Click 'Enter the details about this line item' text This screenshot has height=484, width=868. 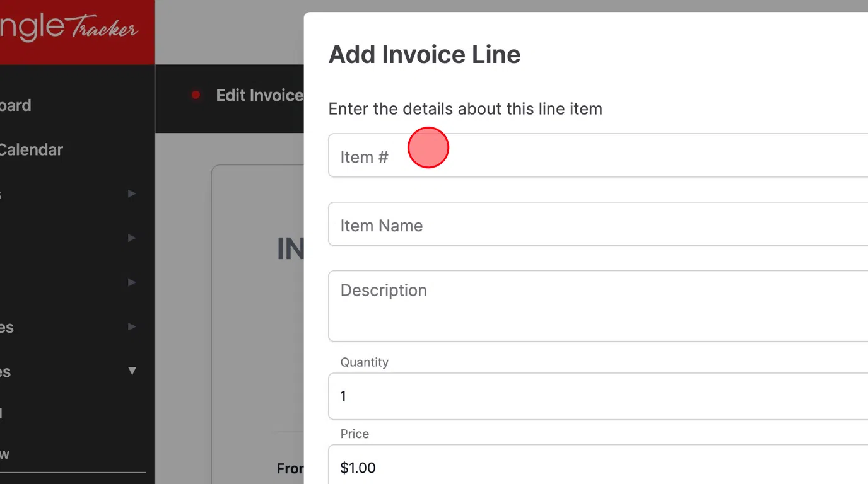tap(466, 109)
